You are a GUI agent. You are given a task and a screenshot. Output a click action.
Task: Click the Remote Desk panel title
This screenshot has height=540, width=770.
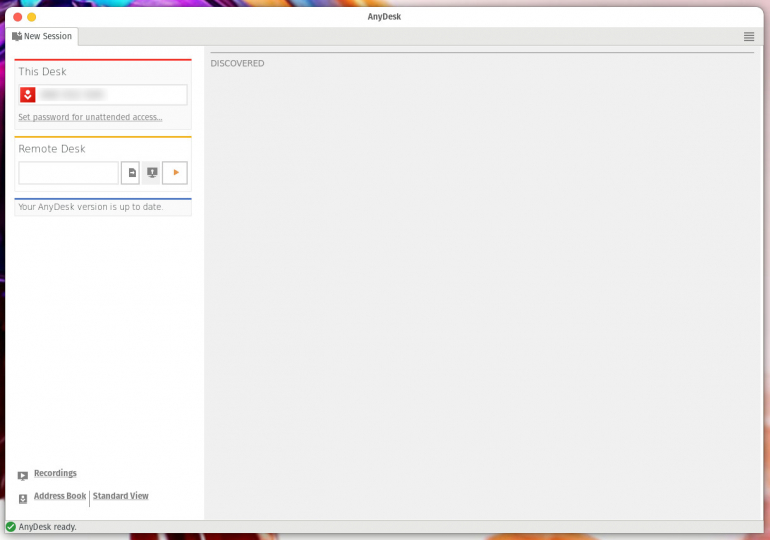point(52,149)
